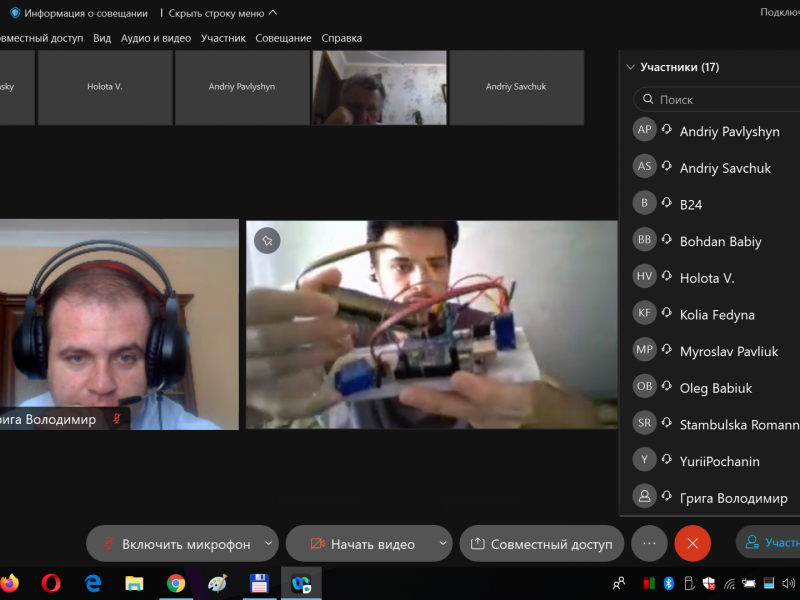Toggle the Участники panel button
This screenshot has width=800, height=600.
pyautogui.click(x=768, y=543)
